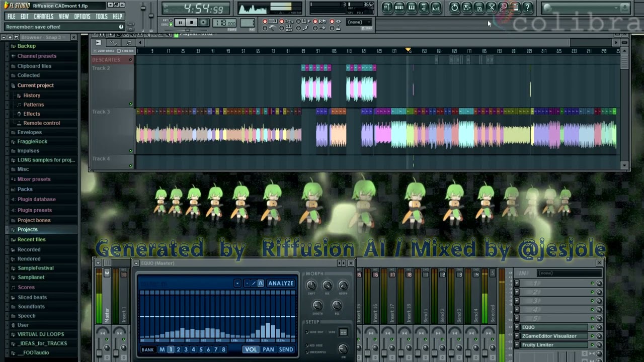The image size is (644, 362).
Task: Open the OPTIONS menu
Action: [82, 16]
